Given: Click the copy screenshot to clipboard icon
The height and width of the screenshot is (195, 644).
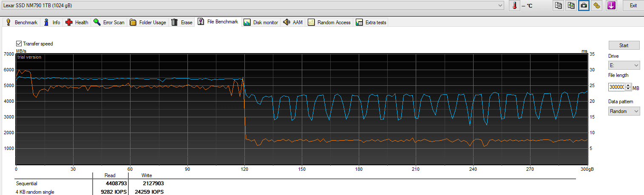Looking at the screenshot, I should tap(571, 6).
